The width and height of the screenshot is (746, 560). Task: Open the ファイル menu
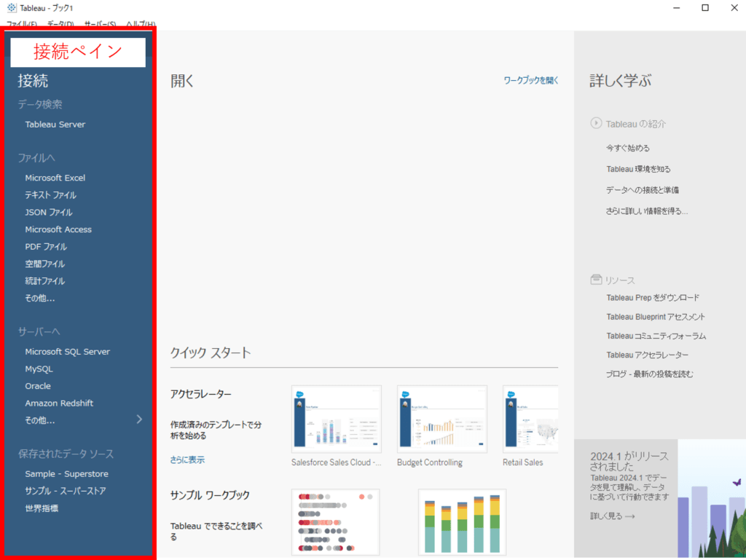pyautogui.click(x=21, y=25)
